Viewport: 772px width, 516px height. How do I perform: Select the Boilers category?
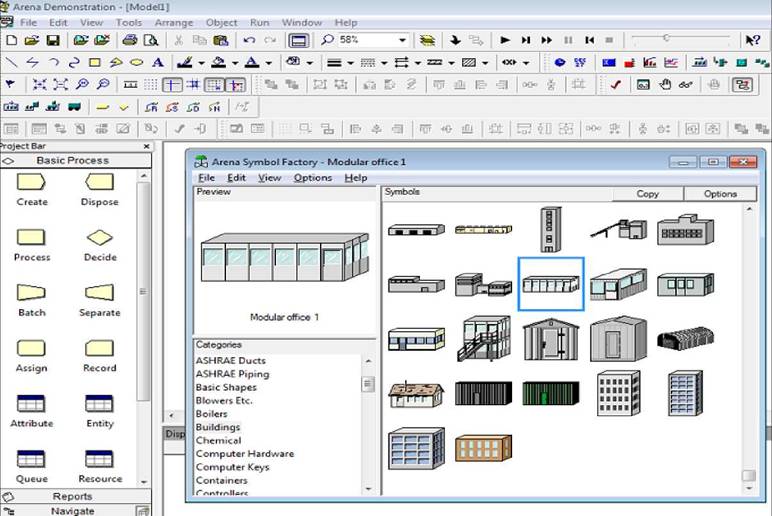[x=211, y=414]
